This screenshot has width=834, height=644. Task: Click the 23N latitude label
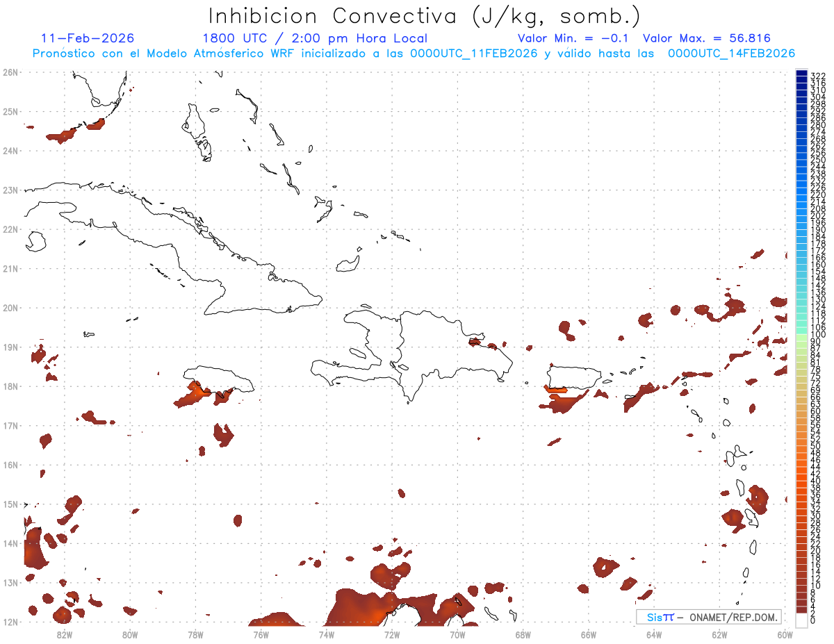10,190
